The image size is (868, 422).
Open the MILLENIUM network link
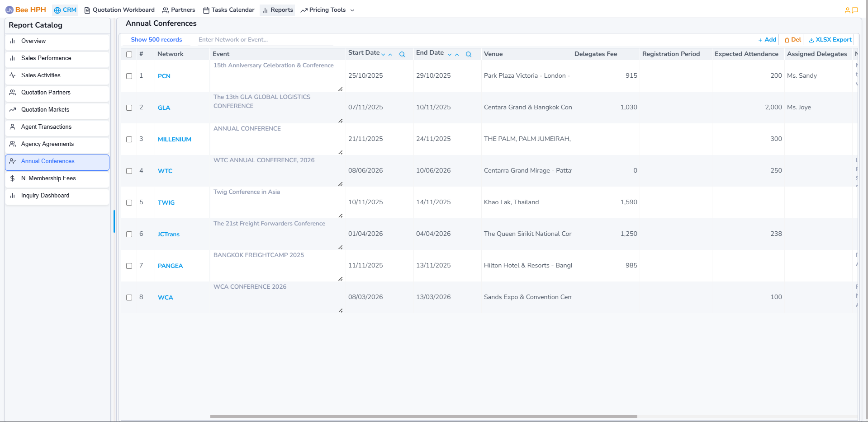(x=174, y=139)
